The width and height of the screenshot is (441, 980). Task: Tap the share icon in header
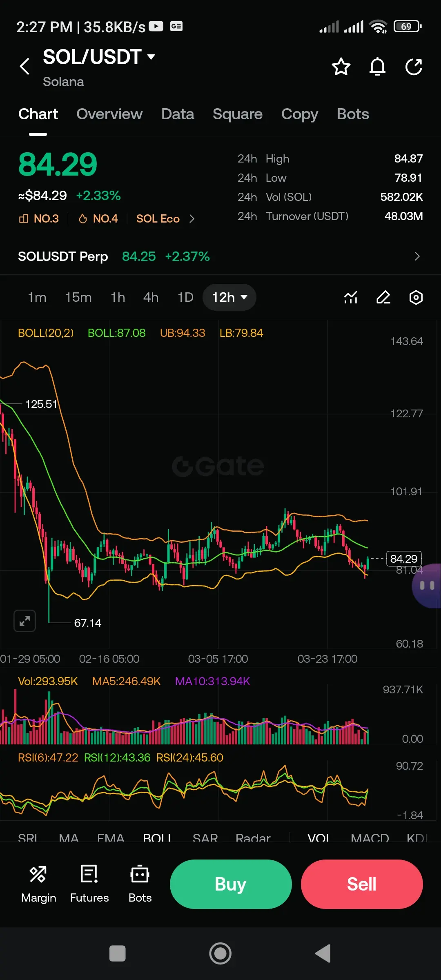(414, 67)
